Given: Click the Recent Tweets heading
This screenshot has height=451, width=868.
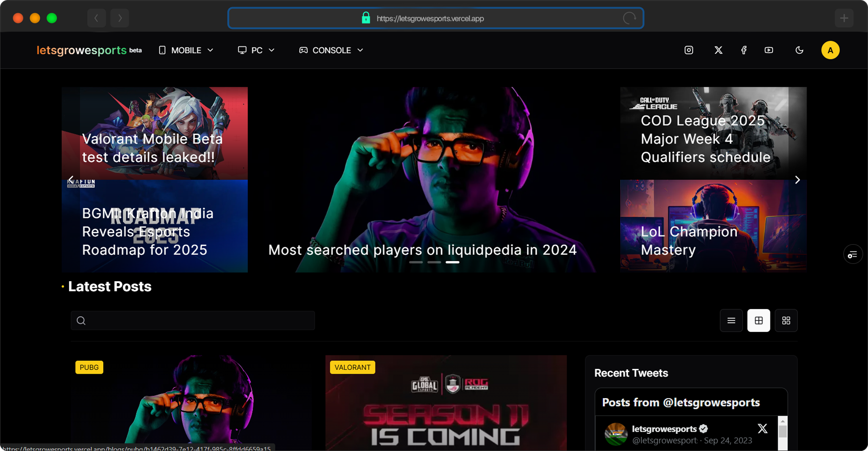Looking at the screenshot, I should pyautogui.click(x=631, y=373).
